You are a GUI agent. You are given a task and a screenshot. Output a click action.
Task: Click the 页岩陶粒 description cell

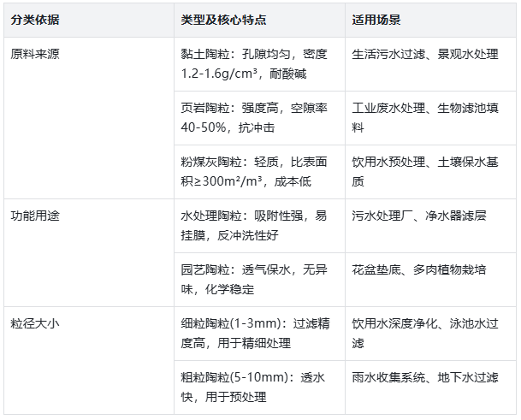(254, 118)
